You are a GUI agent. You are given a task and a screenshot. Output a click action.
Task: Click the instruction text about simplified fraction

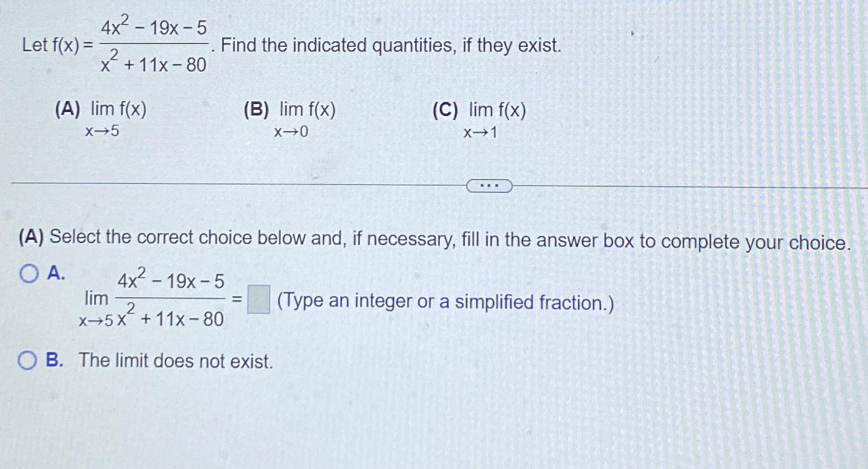[x=443, y=301]
